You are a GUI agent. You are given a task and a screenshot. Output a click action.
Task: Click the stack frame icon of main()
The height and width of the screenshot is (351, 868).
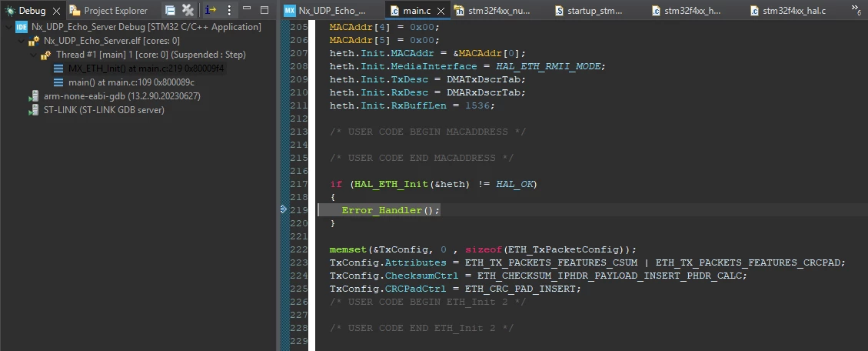[x=58, y=82]
